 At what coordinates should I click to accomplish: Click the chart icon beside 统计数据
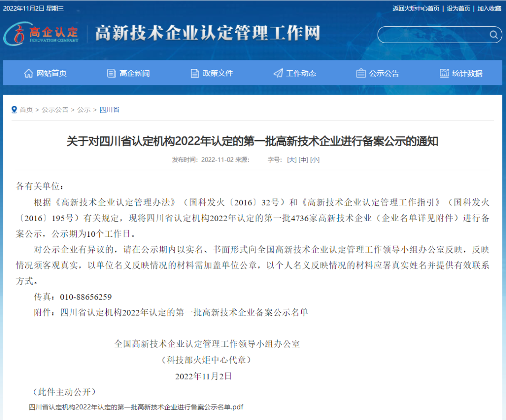click(x=444, y=73)
